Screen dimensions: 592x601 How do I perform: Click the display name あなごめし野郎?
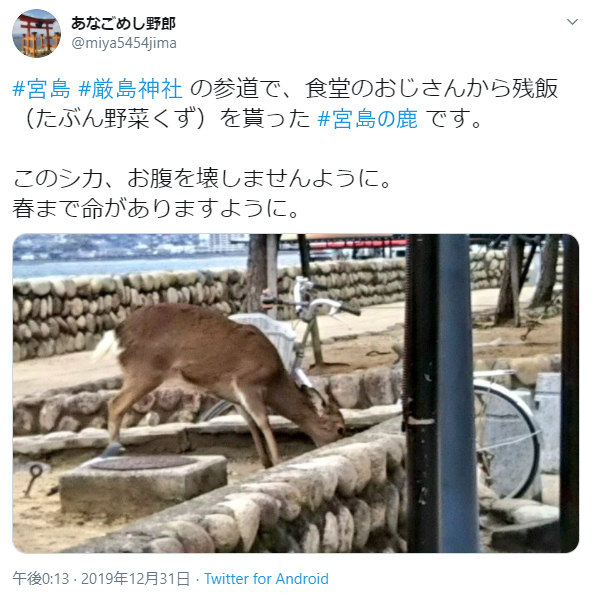point(123,24)
